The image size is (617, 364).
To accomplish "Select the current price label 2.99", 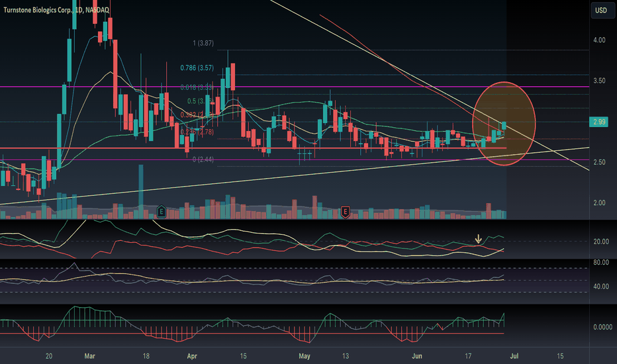I will click(x=599, y=122).
